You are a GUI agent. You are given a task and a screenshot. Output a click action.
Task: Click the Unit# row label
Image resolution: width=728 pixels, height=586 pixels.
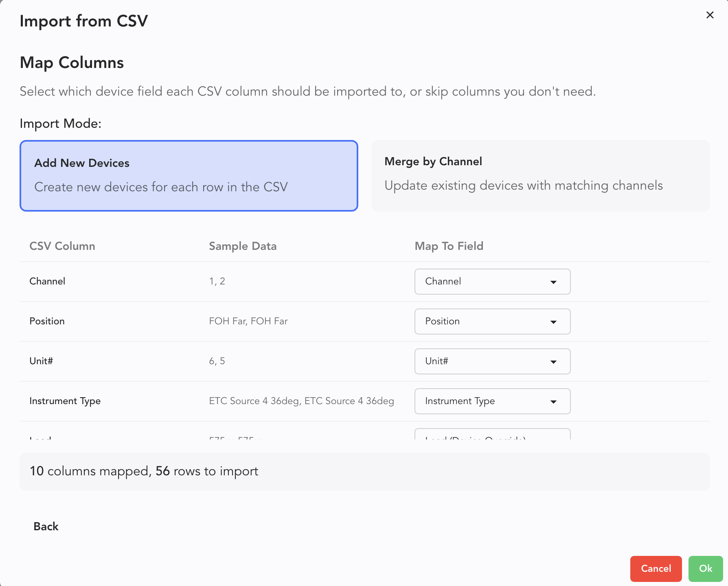click(41, 361)
